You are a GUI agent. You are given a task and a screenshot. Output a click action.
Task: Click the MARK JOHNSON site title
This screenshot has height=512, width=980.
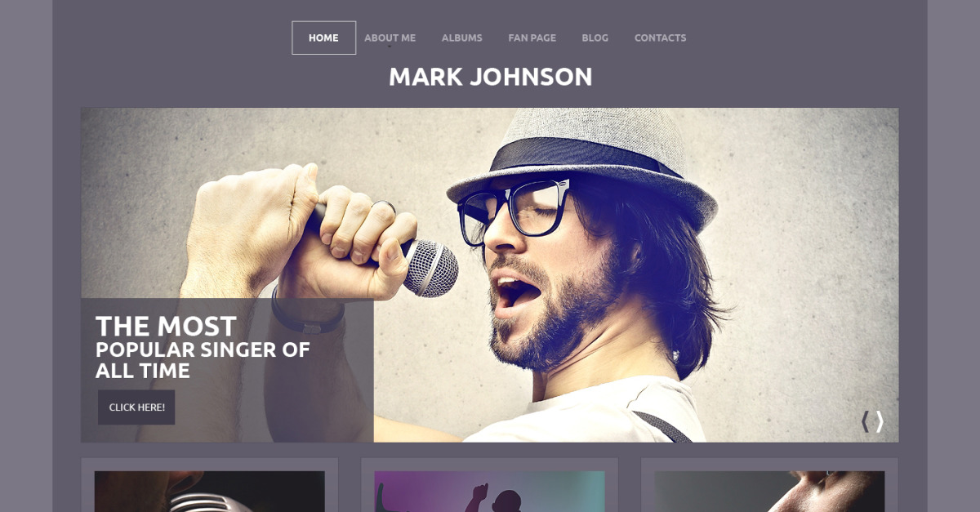pyautogui.click(x=490, y=77)
